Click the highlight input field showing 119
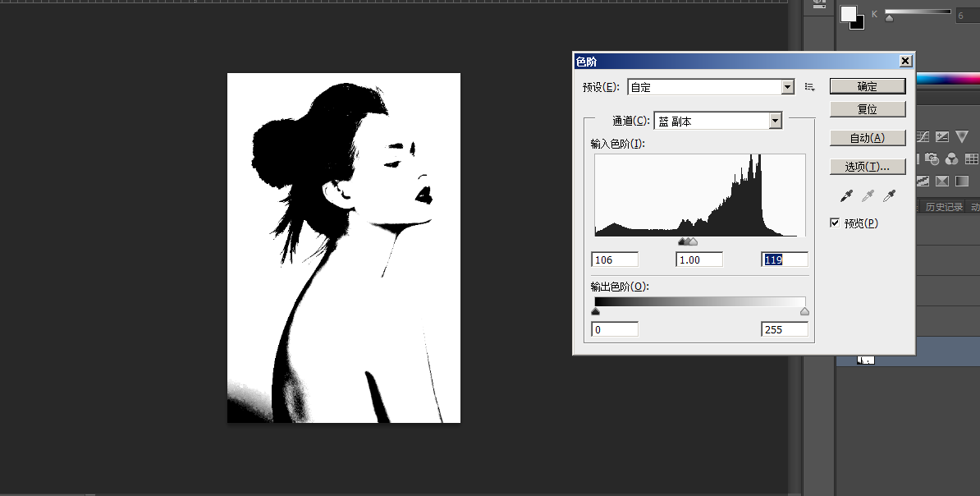980x496 pixels. [x=785, y=259]
